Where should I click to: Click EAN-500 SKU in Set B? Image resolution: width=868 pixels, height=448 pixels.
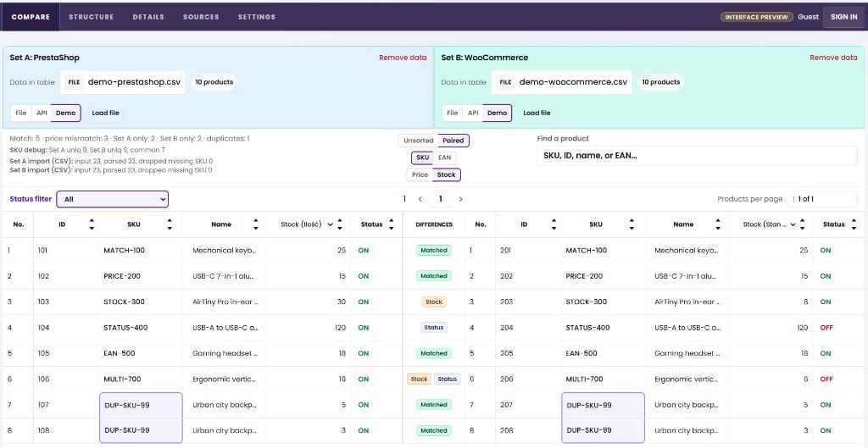pos(581,353)
